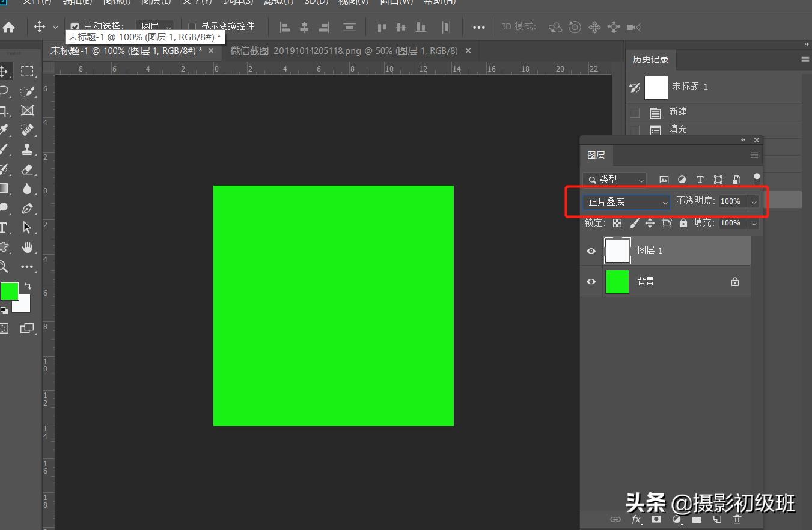Select the Hand tool

(27, 247)
